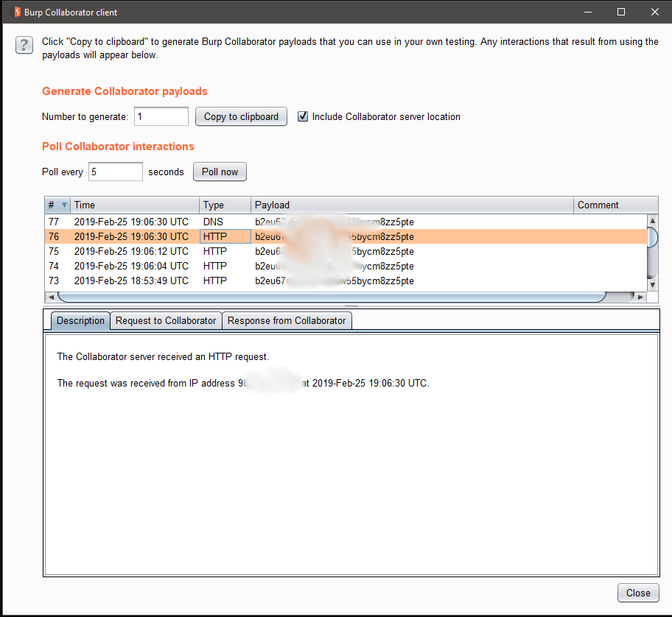The image size is (672, 617).
Task: Sort table by Time column header
Action: (x=135, y=205)
